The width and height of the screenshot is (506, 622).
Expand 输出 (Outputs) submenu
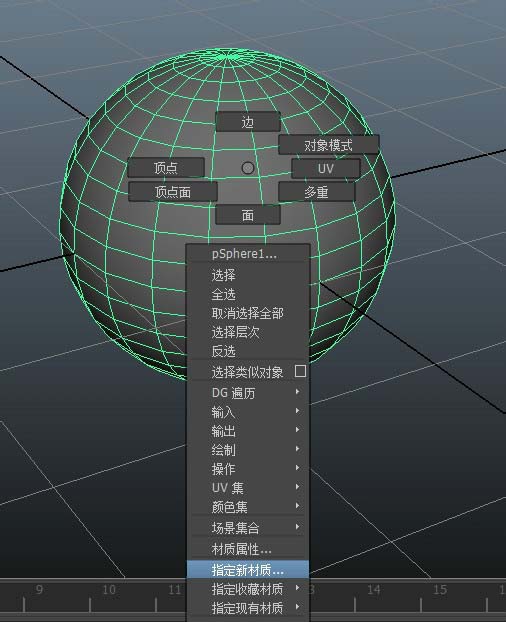pyautogui.click(x=248, y=431)
